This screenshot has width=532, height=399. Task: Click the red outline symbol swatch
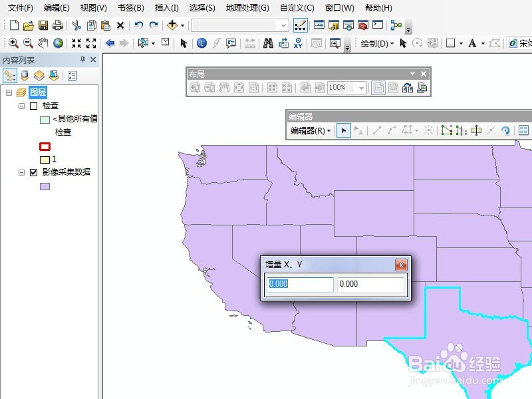pos(45,146)
